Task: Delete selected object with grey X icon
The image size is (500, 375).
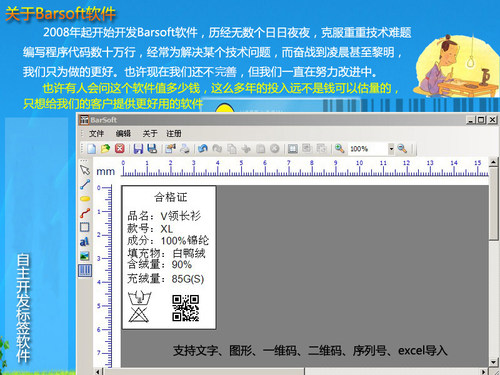Action: pyautogui.click(x=275, y=148)
